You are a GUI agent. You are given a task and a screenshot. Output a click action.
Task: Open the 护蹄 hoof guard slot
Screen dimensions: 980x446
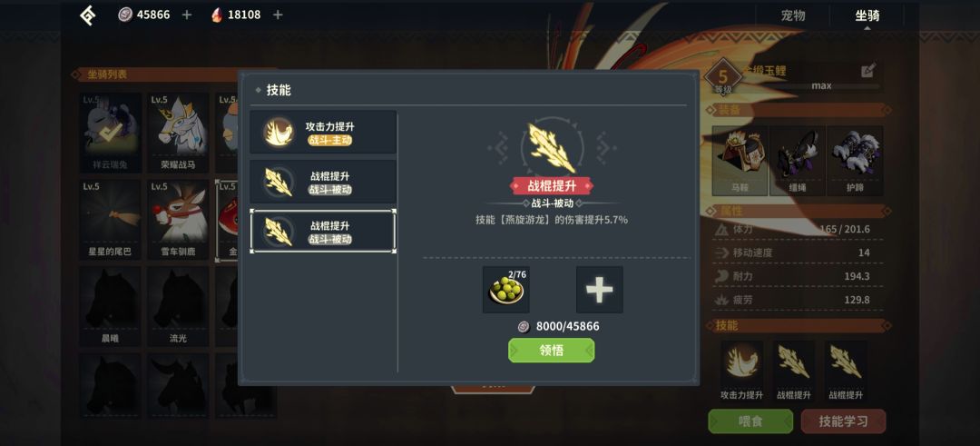[x=855, y=161]
